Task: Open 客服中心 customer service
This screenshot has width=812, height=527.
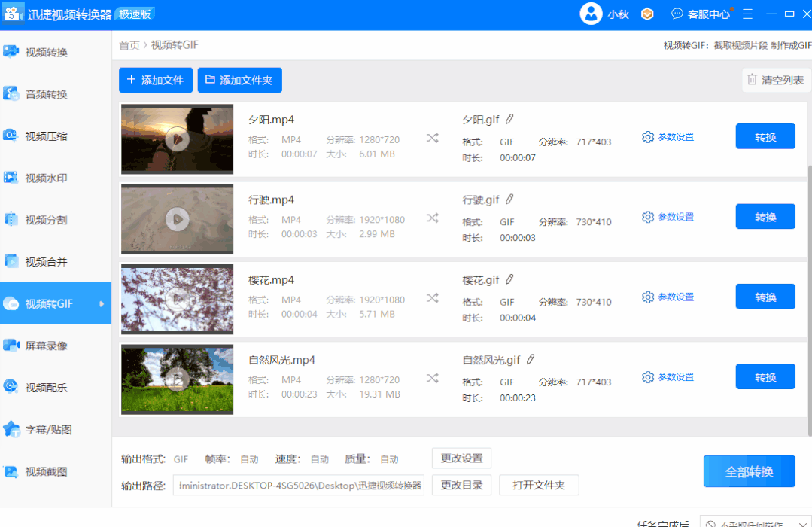Action: [x=700, y=14]
